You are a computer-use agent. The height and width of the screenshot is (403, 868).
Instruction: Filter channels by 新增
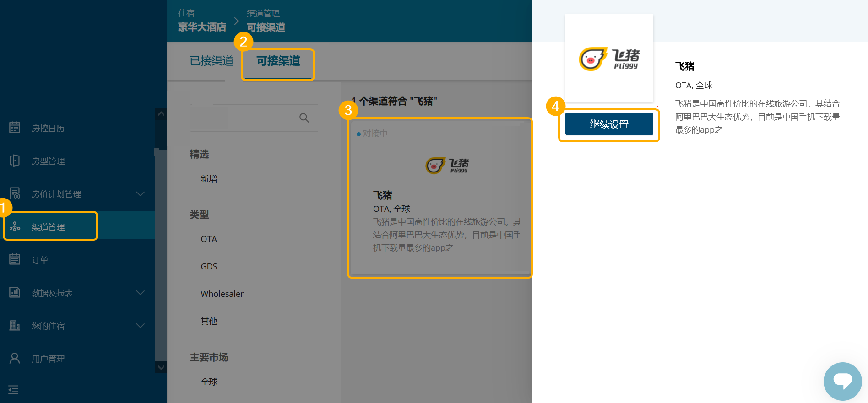coord(209,179)
